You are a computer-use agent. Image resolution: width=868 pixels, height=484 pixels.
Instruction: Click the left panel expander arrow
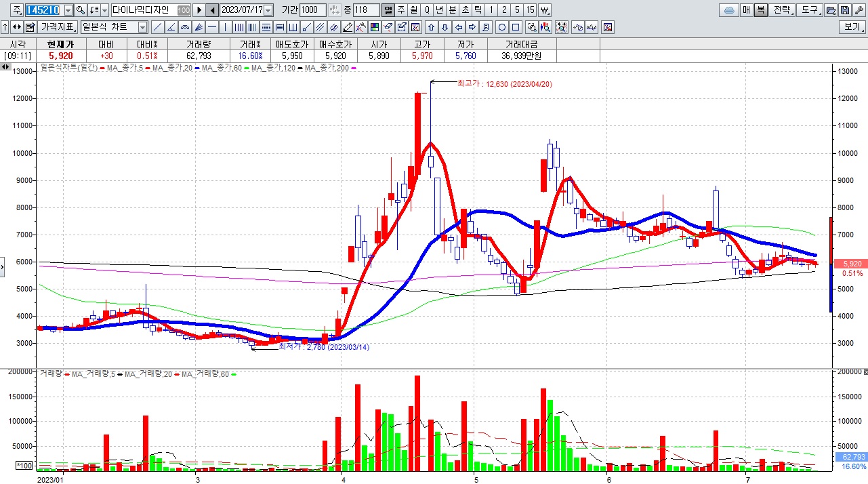tap(3, 266)
